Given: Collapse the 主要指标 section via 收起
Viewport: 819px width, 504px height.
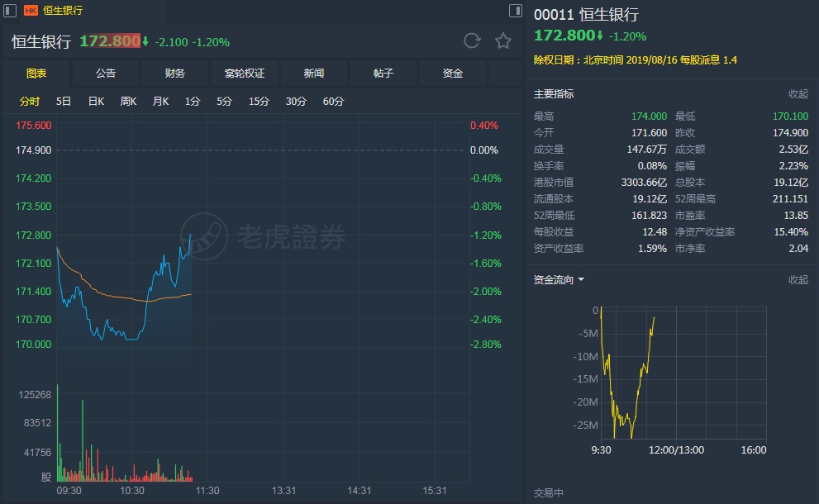Looking at the screenshot, I should click(798, 94).
